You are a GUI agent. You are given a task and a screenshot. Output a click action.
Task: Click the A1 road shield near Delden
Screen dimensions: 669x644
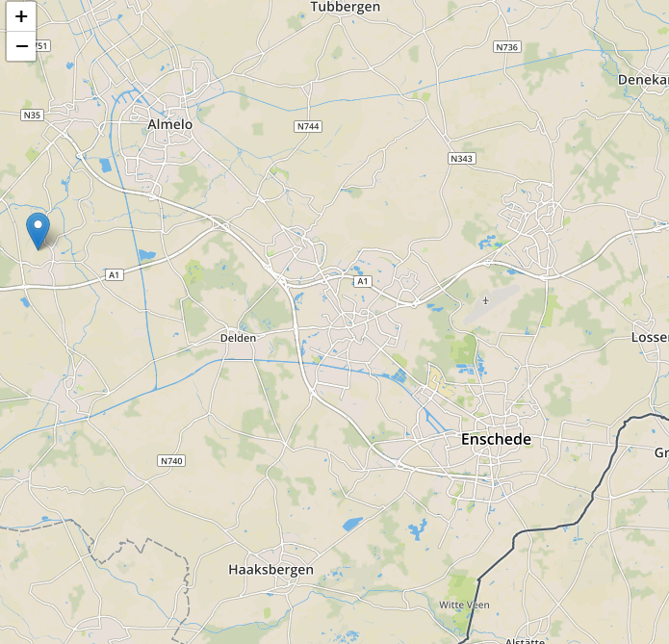pyautogui.click(x=362, y=281)
